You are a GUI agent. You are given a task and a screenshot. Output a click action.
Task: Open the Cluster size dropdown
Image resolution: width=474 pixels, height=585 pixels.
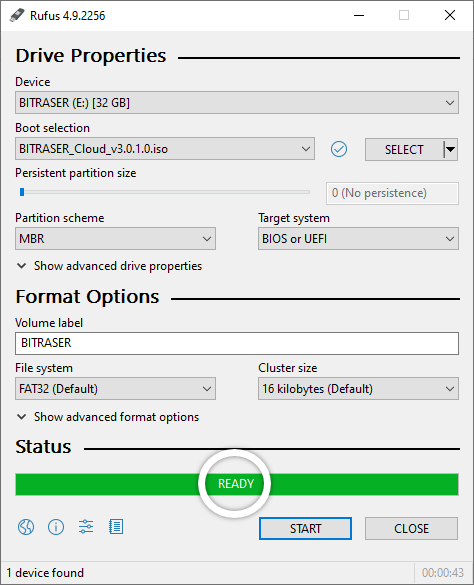click(358, 389)
